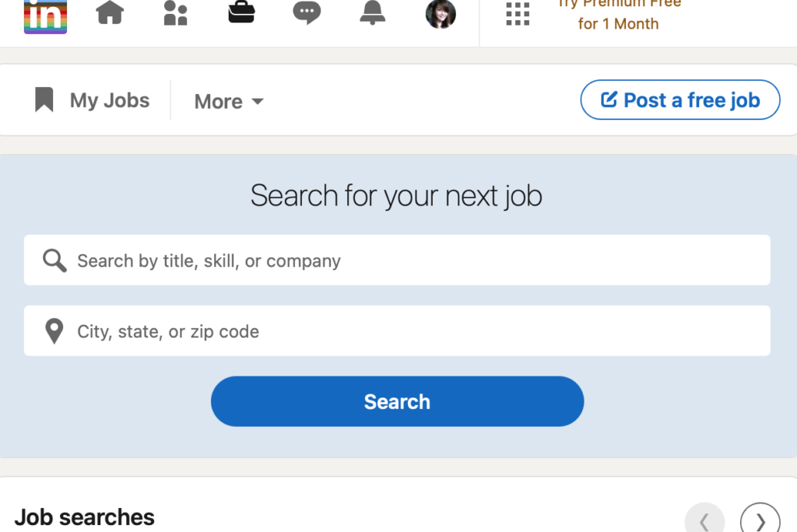This screenshot has height=532, width=797.
Task: Open profile avatar menu
Action: tap(441, 14)
